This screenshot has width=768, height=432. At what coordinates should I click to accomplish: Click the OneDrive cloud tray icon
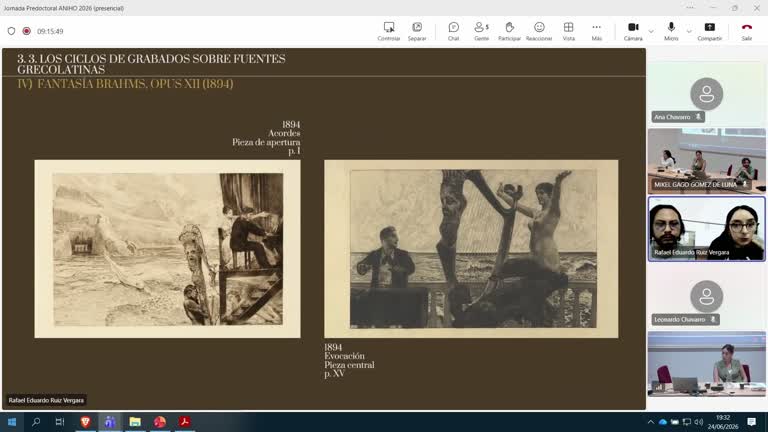coord(663,422)
